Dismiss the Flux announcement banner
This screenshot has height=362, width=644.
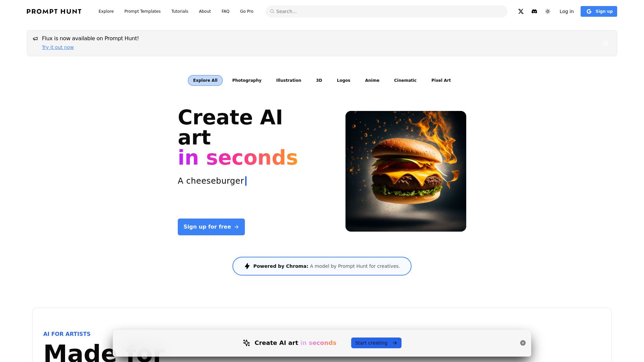[x=605, y=43]
